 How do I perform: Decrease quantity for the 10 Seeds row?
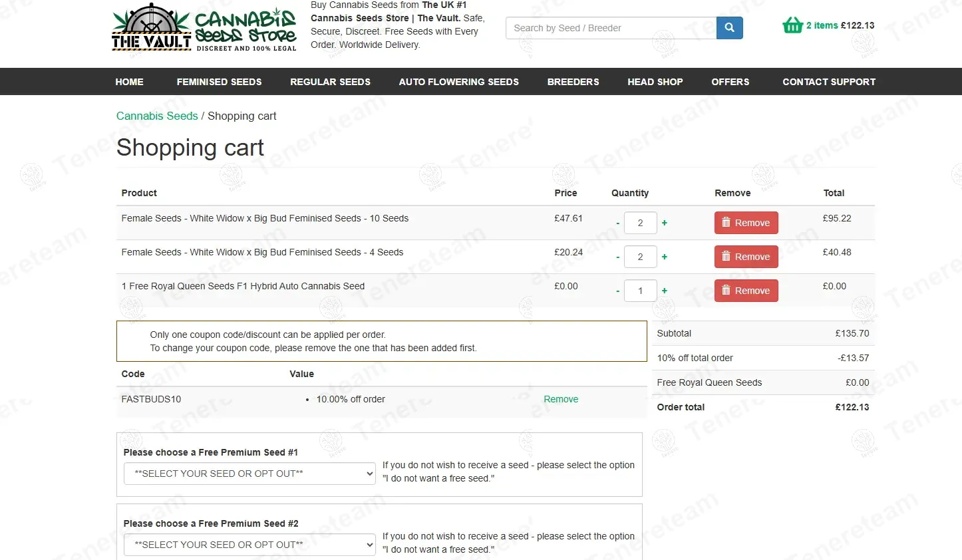[x=618, y=223]
